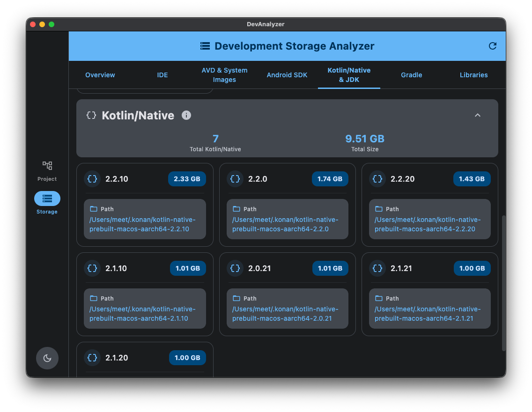Click the braces icon in the Kotlin/Native header
Viewport: 532px width, 412px height.
tap(91, 115)
